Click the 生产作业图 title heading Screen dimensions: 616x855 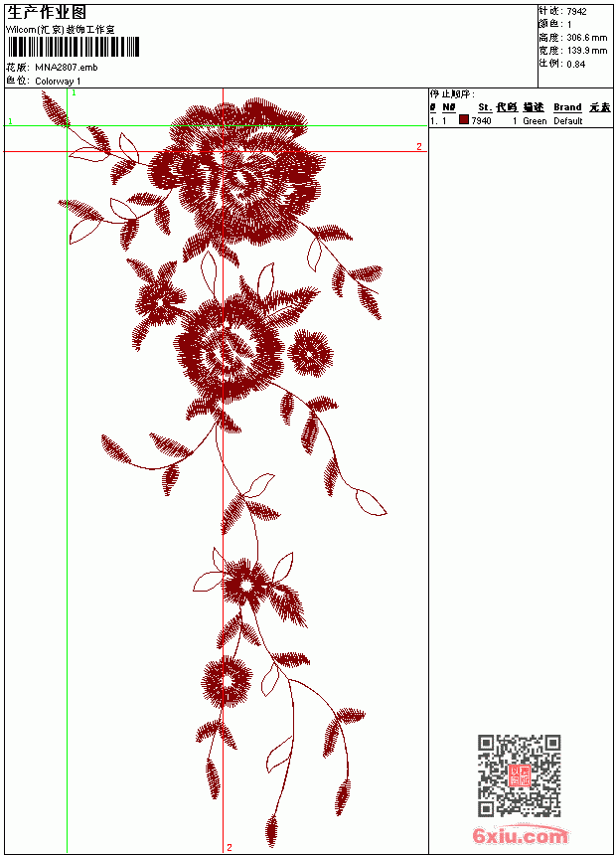[47, 13]
